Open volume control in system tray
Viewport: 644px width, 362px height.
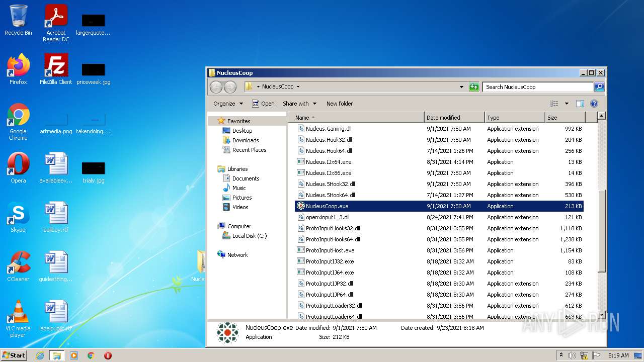572,355
